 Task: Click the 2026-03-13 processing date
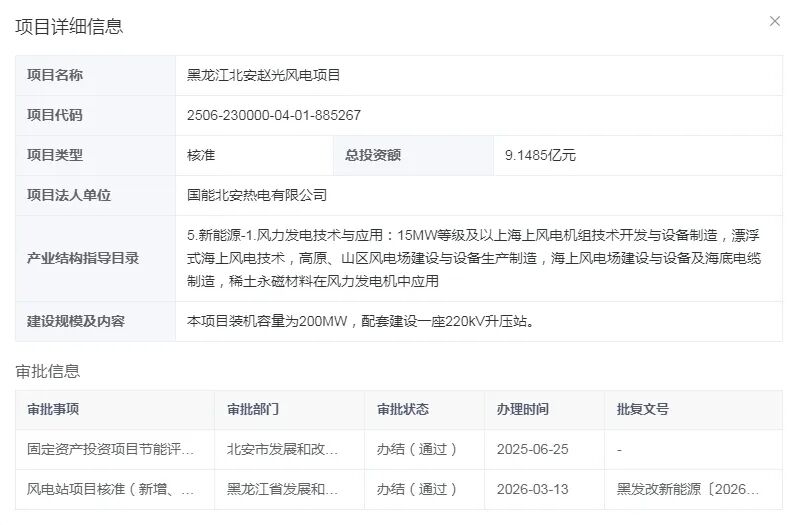[x=532, y=489]
